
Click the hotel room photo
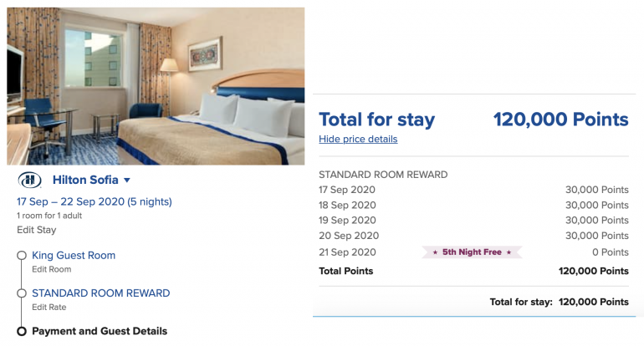pyautogui.click(x=156, y=86)
